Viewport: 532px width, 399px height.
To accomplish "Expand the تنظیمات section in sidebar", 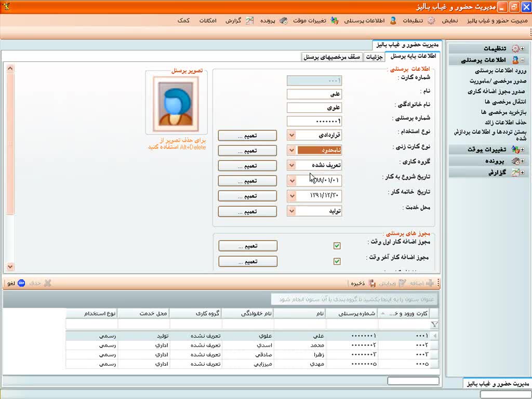I will (x=522, y=48).
